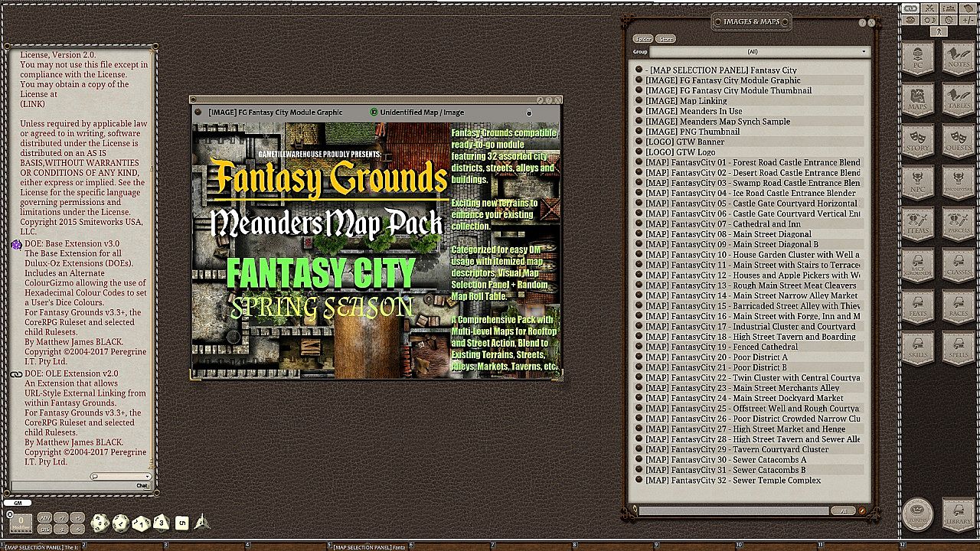
Task: Click the search field below the maps list
Action: point(734,510)
